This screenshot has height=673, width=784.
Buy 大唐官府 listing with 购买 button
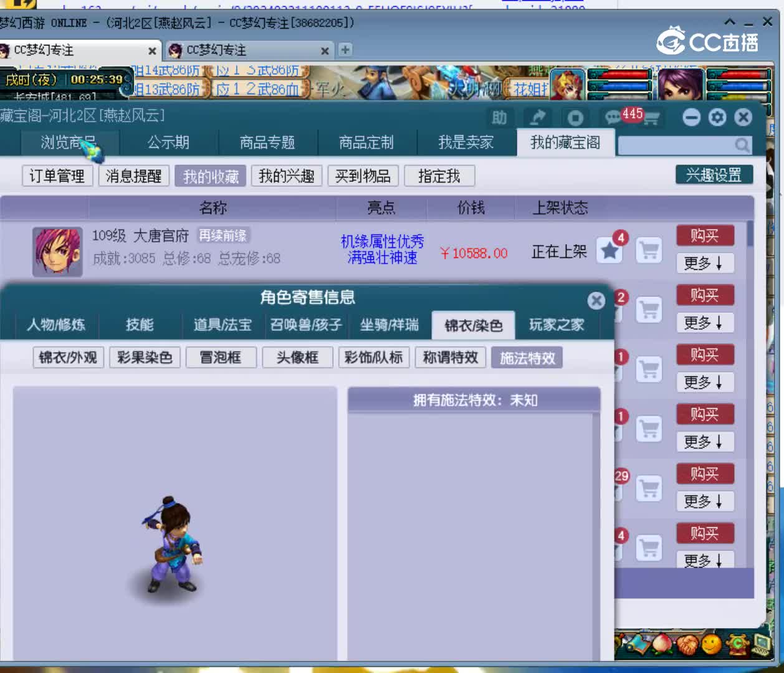[705, 236]
